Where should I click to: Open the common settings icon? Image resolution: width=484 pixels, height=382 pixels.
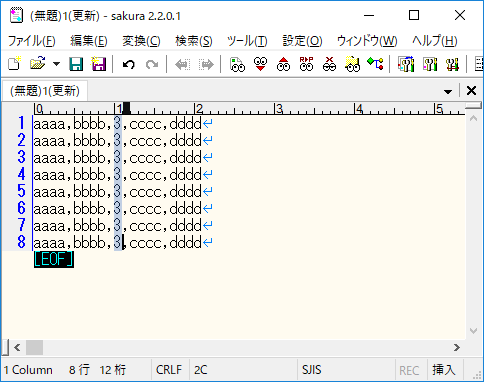coord(452,64)
